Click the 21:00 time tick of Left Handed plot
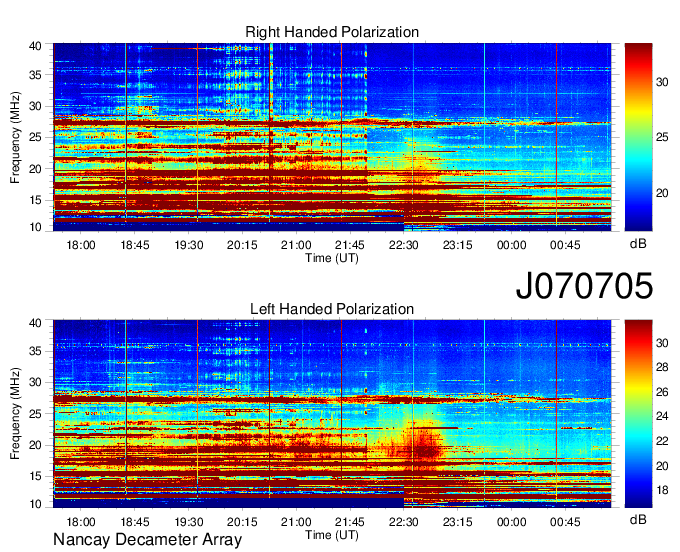The height and width of the screenshot is (552, 680). (296, 522)
